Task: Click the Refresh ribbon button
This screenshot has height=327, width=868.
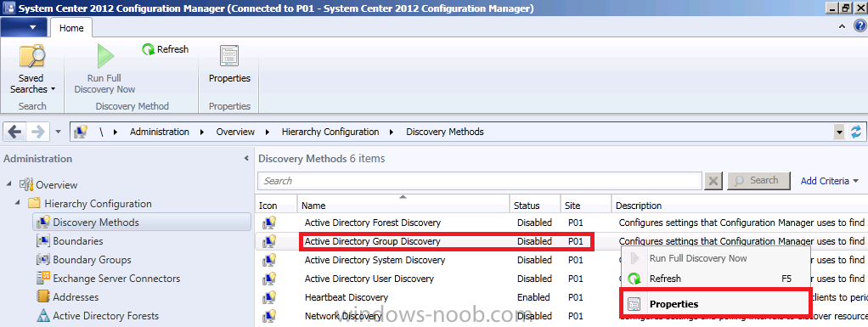Action: pos(165,49)
